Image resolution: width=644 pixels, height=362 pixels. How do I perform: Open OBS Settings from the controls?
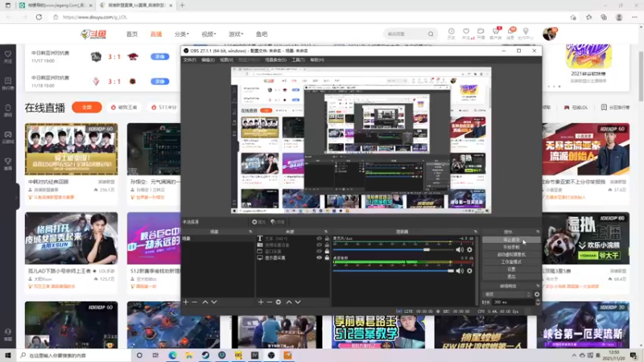[511, 269]
